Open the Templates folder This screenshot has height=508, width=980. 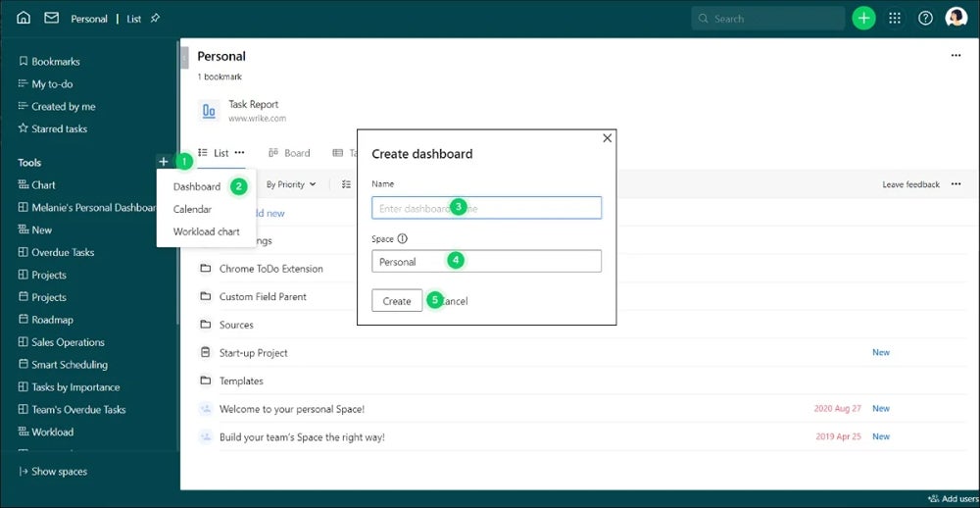click(241, 381)
